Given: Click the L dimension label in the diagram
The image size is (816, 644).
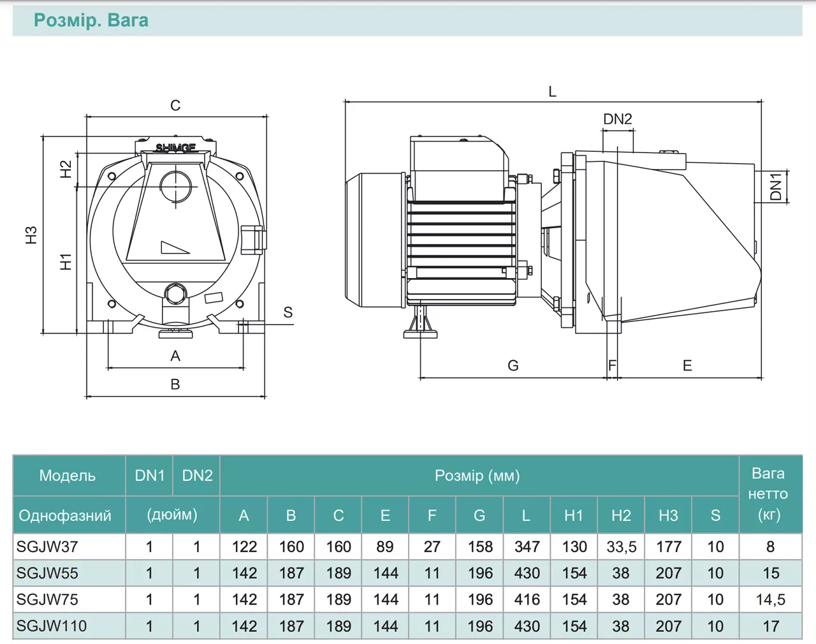Looking at the screenshot, I should pos(552,92).
